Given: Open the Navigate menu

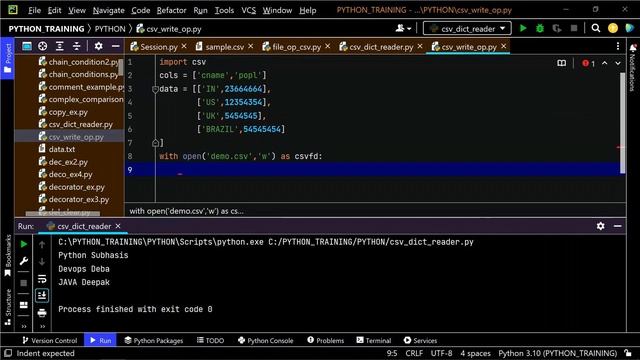Looking at the screenshot, I should click(x=109, y=10).
